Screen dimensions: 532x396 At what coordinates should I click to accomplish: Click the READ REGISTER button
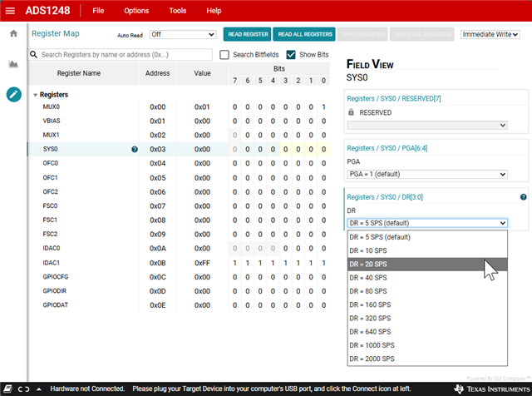click(x=248, y=34)
